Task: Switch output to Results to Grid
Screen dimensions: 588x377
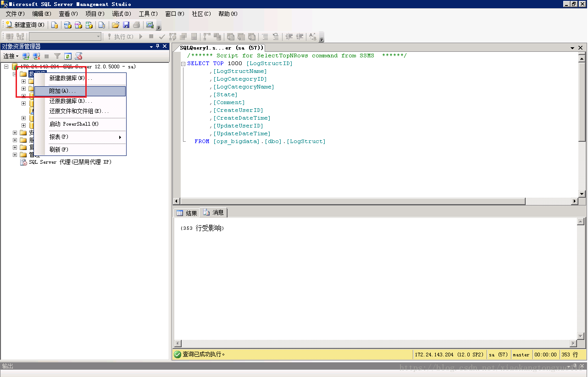Action: click(241, 36)
